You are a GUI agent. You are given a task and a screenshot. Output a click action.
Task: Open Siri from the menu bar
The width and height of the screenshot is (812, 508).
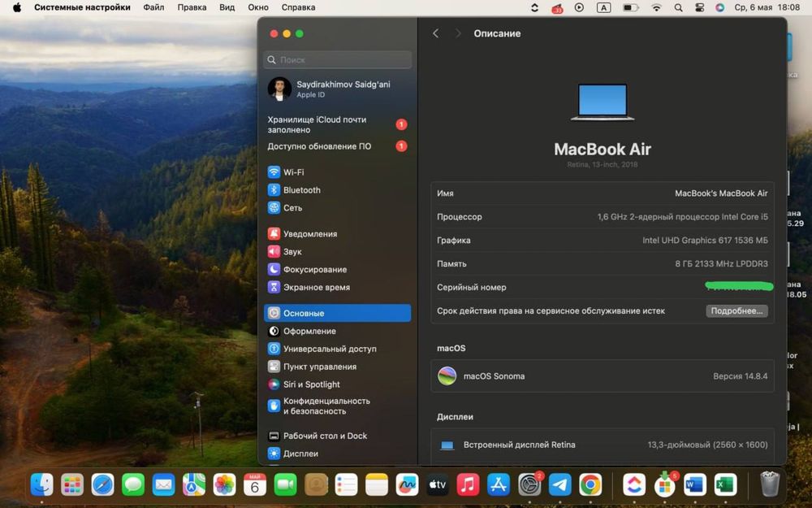click(719, 8)
